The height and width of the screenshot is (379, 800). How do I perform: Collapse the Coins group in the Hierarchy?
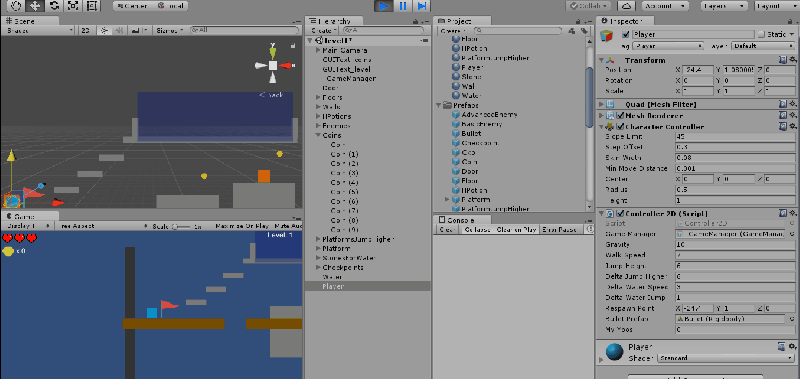pyautogui.click(x=318, y=136)
